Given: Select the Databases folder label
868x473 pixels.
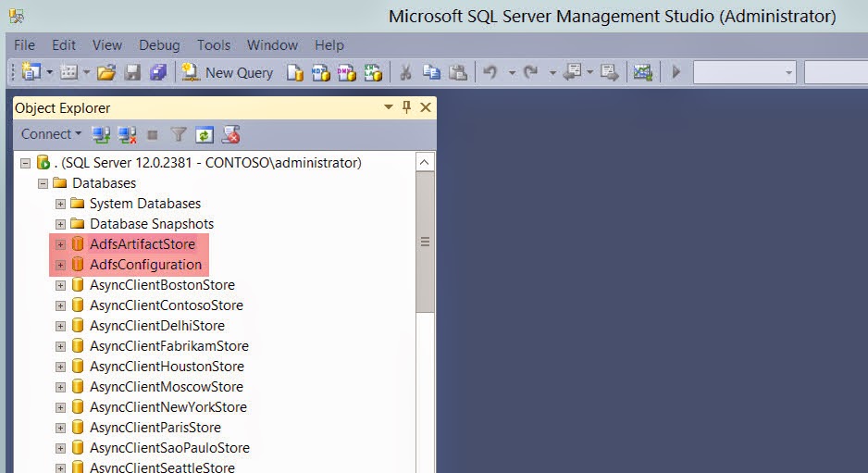Looking at the screenshot, I should click(x=104, y=183).
